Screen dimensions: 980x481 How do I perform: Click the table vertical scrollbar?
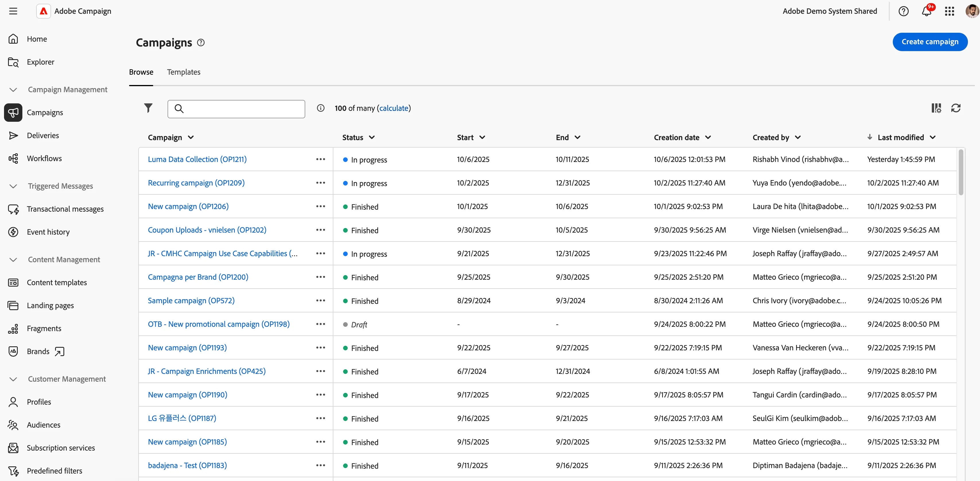[960, 172]
